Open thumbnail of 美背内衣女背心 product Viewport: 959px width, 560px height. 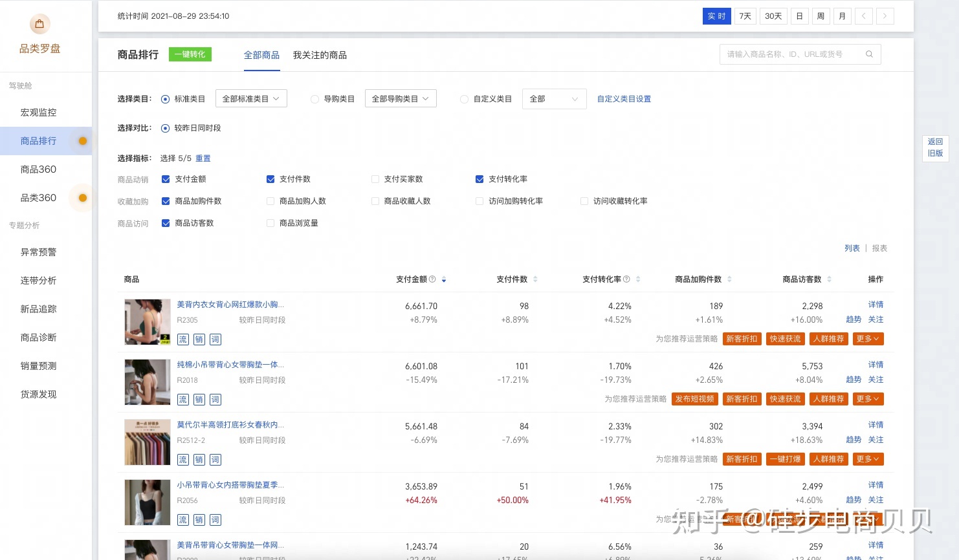[148, 322]
